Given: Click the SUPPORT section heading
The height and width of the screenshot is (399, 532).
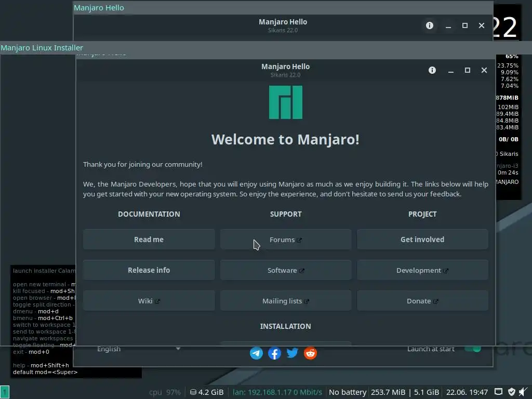Looking at the screenshot, I should [286, 214].
